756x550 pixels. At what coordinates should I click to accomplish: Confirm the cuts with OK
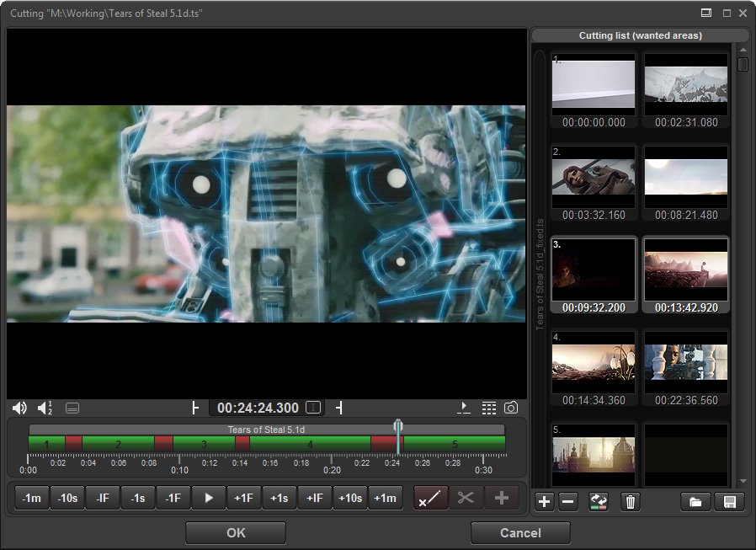(236, 533)
